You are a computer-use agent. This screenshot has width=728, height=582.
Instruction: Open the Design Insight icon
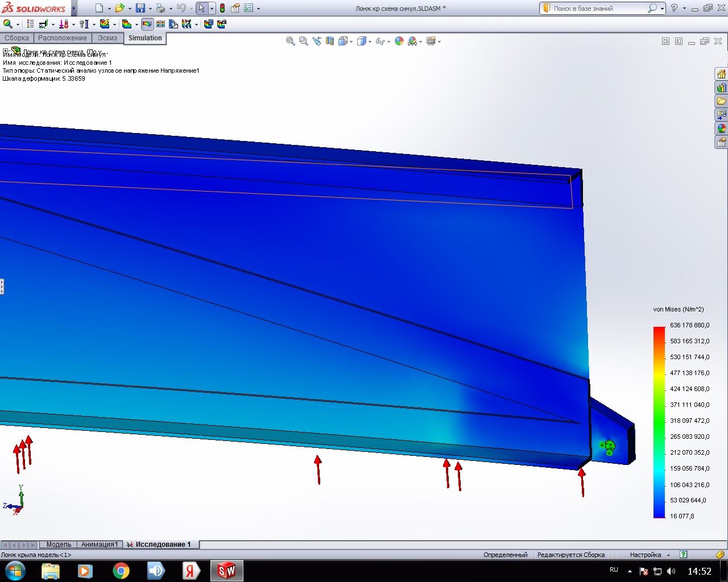(173, 24)
